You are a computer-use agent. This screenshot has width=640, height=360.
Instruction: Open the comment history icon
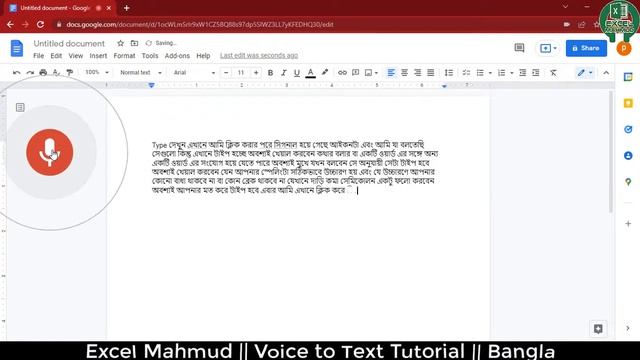[x=519, y=48]
